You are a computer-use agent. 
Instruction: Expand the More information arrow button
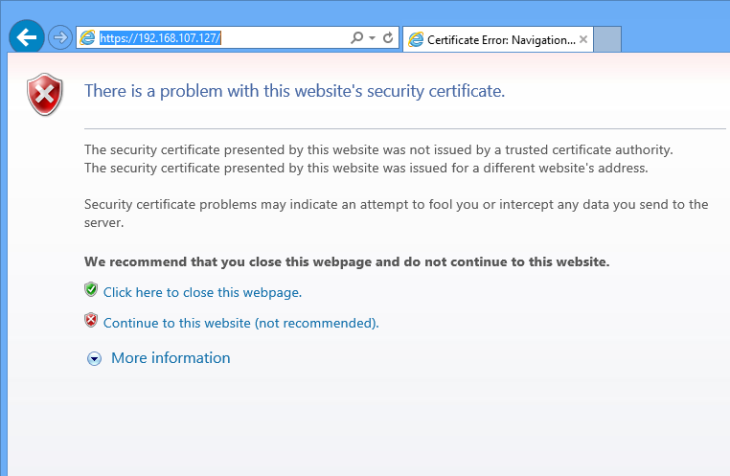[x=95, y=358]
